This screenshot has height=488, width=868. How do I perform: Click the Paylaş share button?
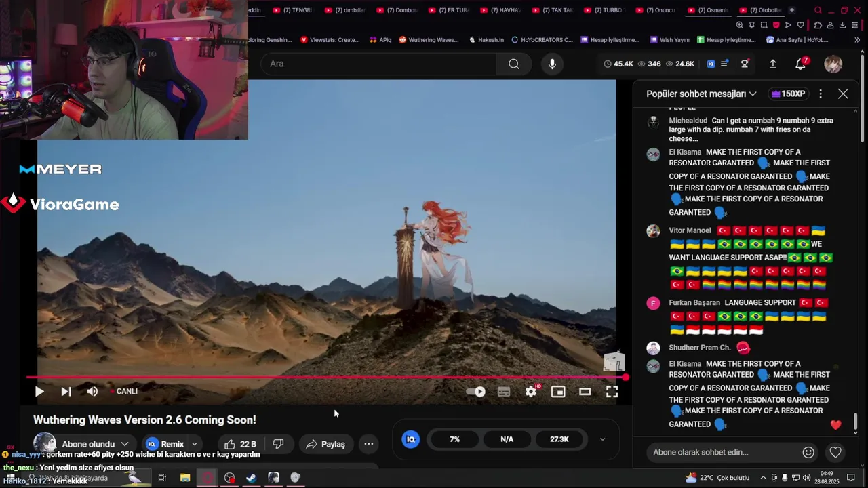325,444
